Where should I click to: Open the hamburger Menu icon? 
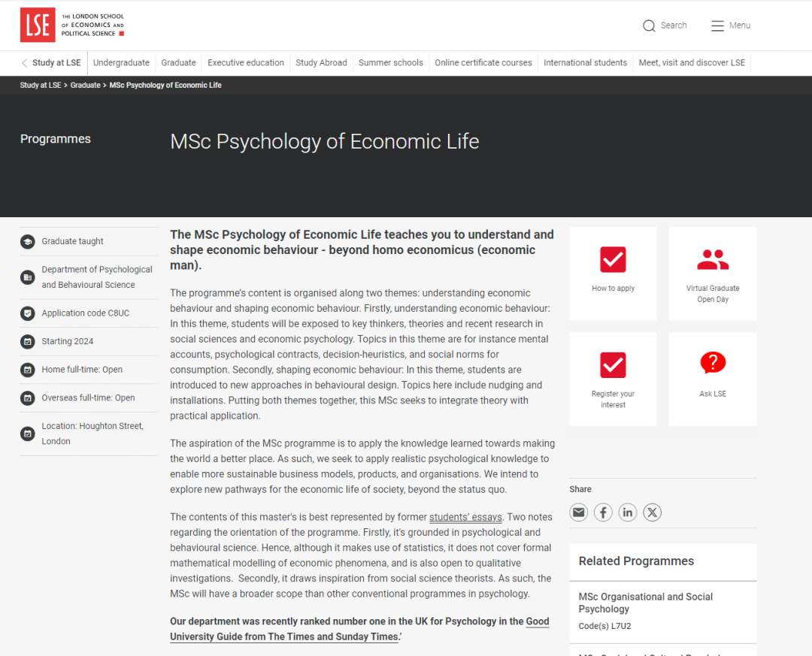(717, 26)
